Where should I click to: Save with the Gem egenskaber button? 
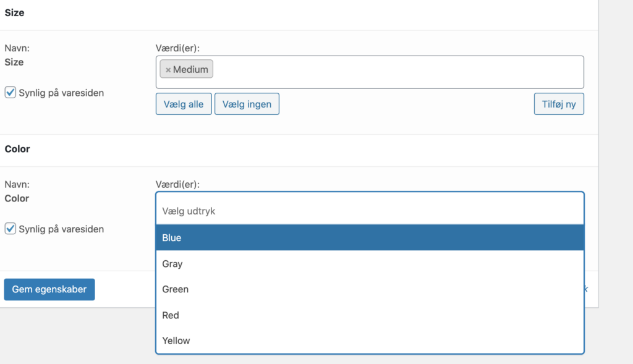pos(49,289)
